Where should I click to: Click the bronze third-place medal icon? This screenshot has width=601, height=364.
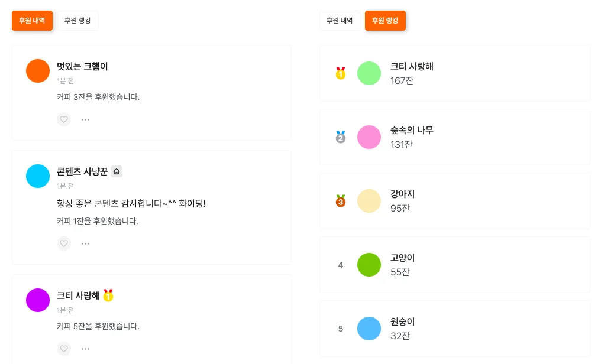(x=341, y=201)
